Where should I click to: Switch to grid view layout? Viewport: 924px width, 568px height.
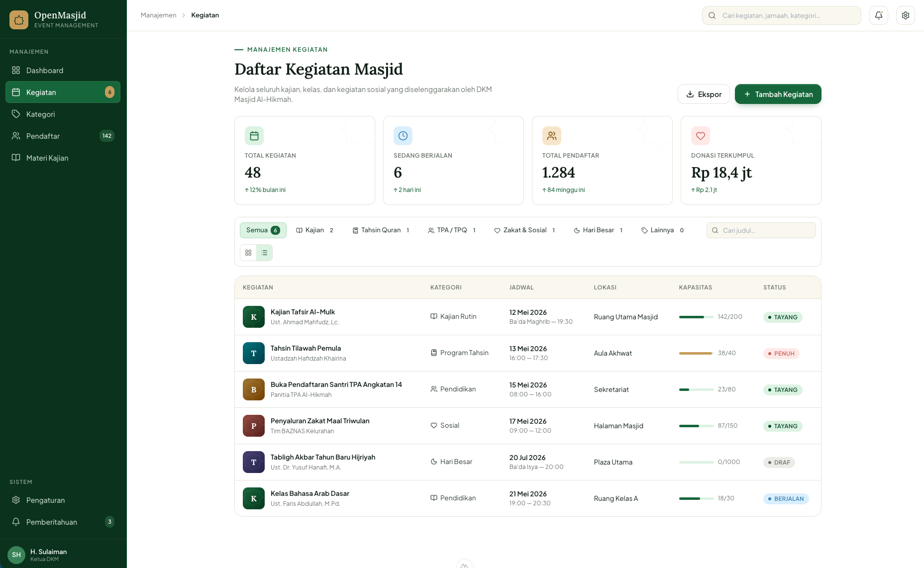[248, 253]
